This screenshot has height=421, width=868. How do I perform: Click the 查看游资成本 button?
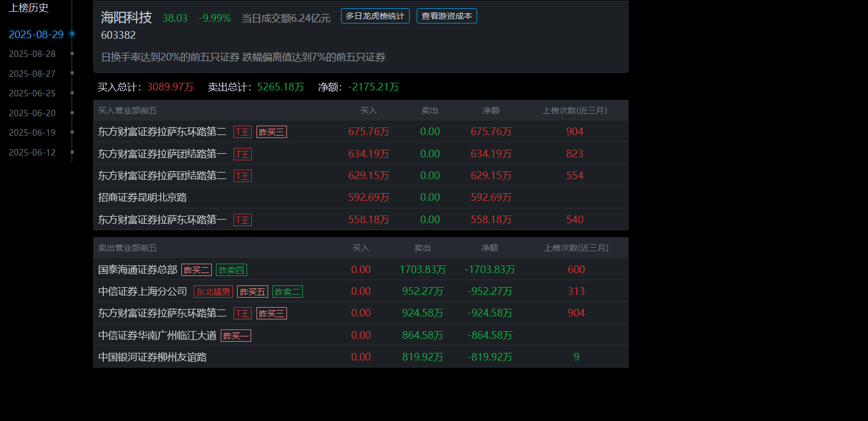447,16
